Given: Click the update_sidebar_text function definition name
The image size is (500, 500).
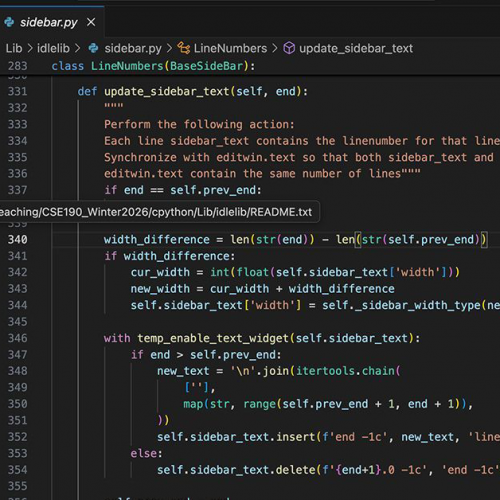Looking at the screenshot, I should (167, 91).
